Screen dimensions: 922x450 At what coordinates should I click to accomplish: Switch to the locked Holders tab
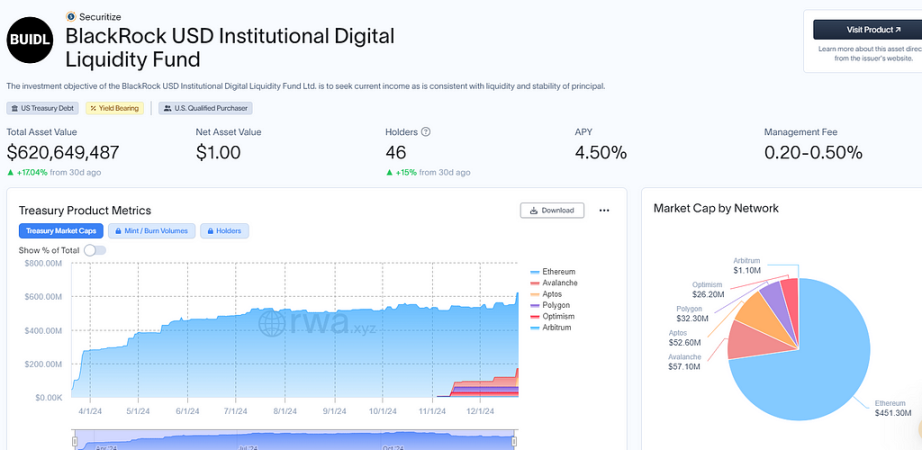(225, 231)
